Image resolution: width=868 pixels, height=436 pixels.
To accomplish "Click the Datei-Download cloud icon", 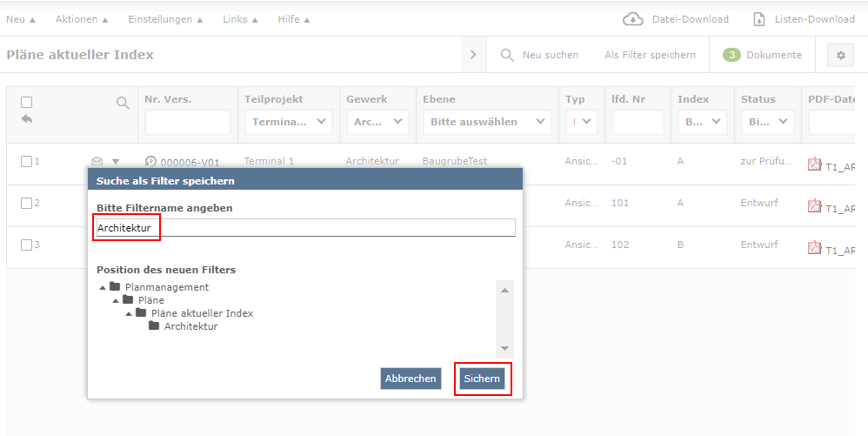I will point(632,19).
